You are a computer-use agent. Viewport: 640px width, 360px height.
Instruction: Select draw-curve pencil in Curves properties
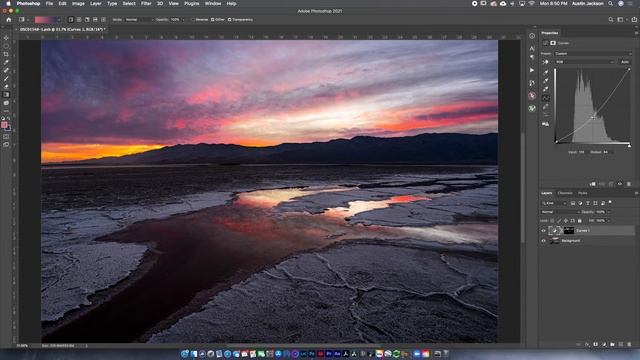click(546, 107)
